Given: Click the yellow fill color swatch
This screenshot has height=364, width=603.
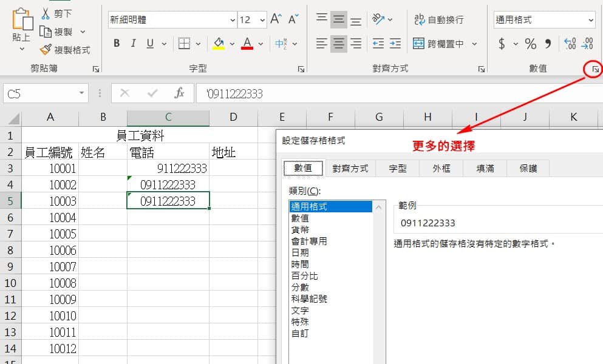Looking at the screenshot, I should [219, 44].
